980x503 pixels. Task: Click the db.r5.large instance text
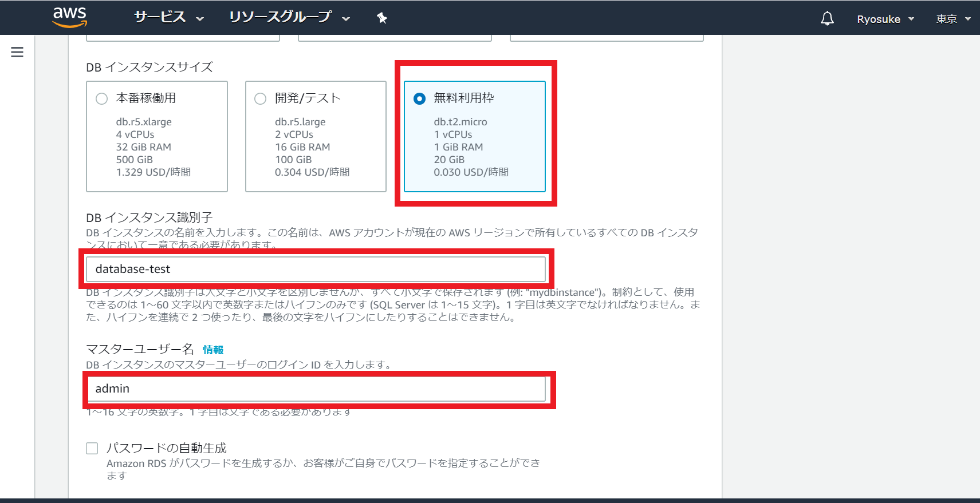pos(300,122)
